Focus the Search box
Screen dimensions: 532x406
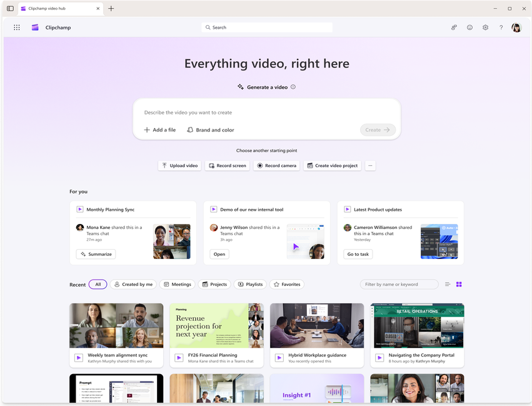click(x=267, y=28)
